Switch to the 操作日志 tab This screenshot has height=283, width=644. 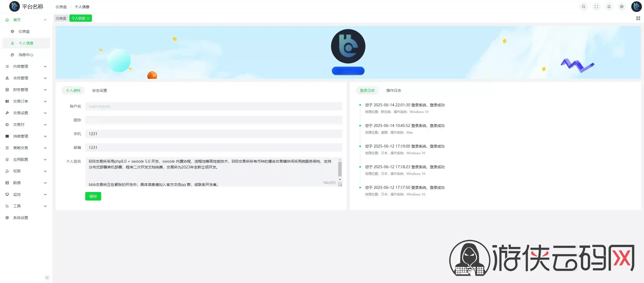coord(393,90)
